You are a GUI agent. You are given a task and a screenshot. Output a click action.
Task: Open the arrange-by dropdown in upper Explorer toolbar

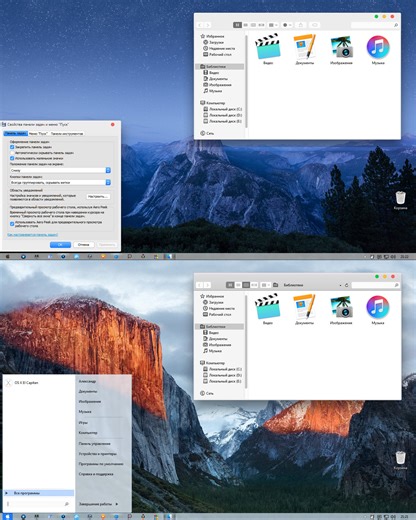(273, 25)
